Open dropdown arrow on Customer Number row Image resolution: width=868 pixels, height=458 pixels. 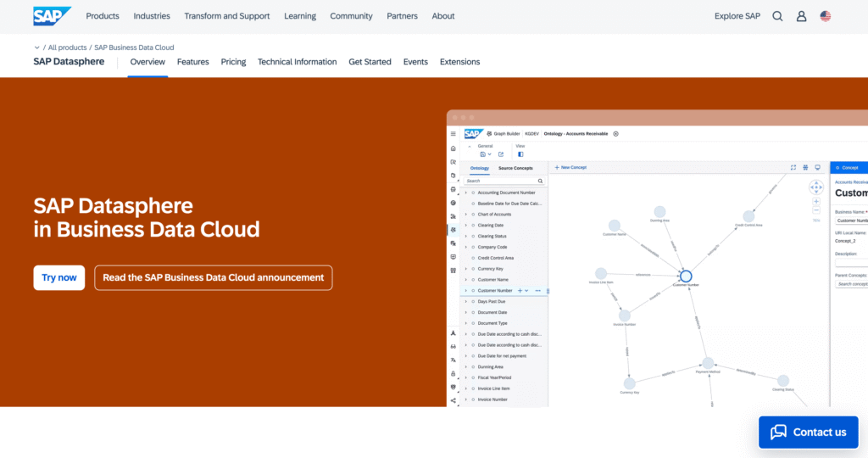(x=526, y=291)
